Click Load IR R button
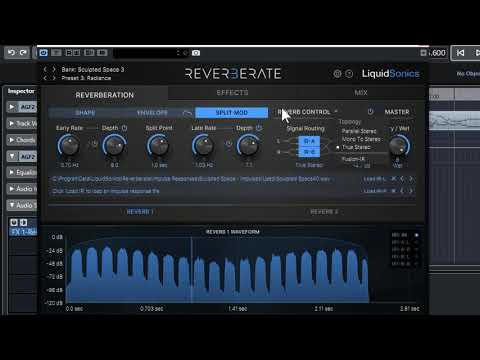The width and height of the screenshot is (480, 360). tap(375, 191)
